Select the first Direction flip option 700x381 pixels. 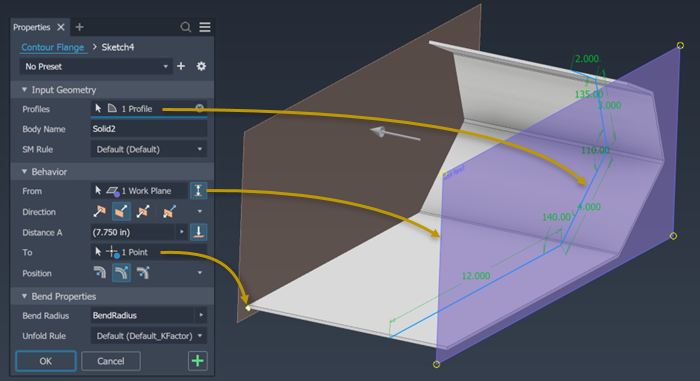99,211
